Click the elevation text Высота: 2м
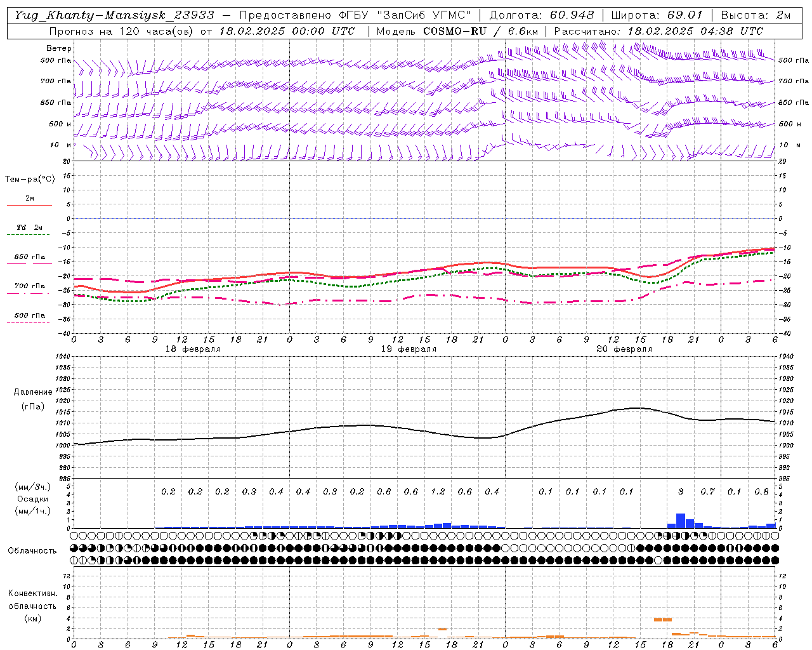Viewport: 812px width, 650px height. pyautogui.click(x=756, y=15)
